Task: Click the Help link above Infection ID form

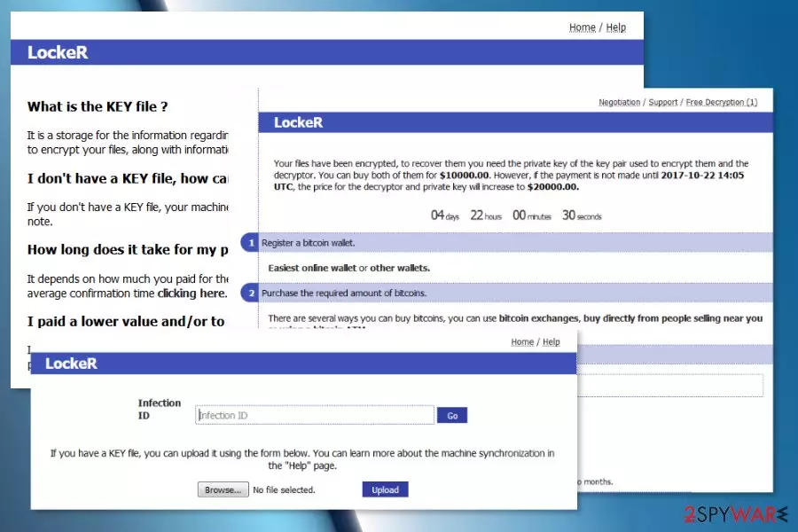Action: (x=552, y=342)
